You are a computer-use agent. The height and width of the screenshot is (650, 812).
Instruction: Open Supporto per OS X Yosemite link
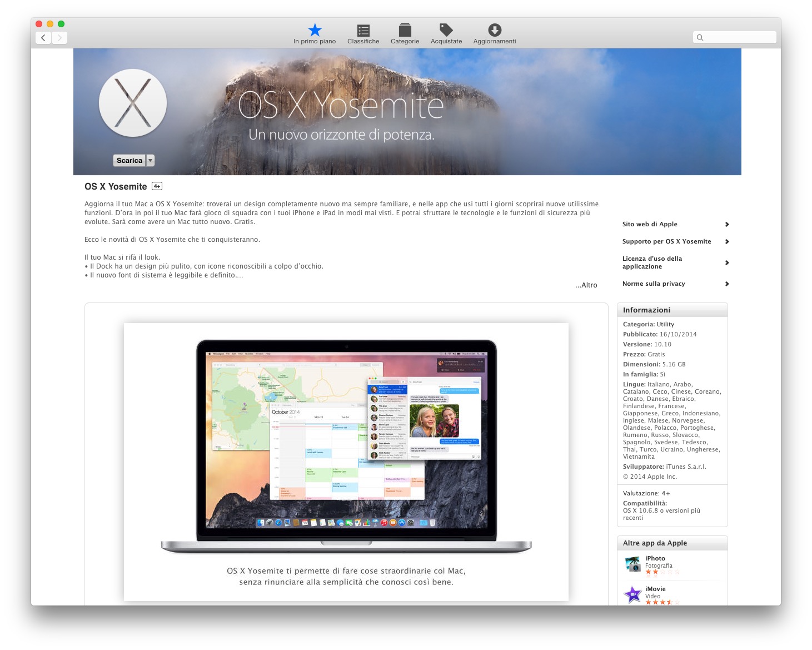667,241
